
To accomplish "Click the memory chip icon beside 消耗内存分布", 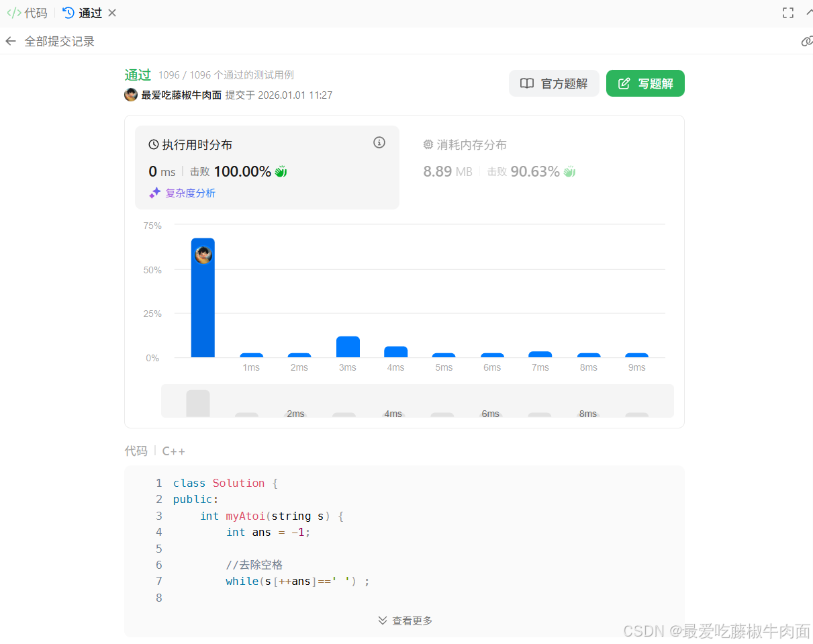I will pos(428,144).
